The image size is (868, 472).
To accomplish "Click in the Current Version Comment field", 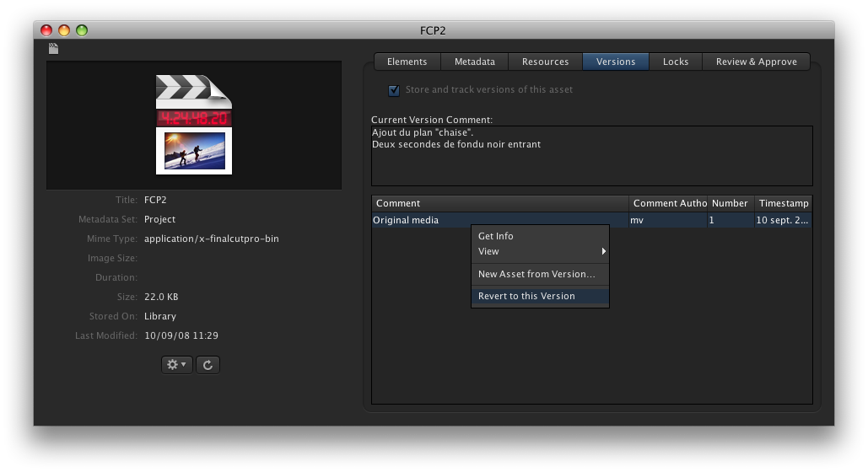I will (590, 164).
